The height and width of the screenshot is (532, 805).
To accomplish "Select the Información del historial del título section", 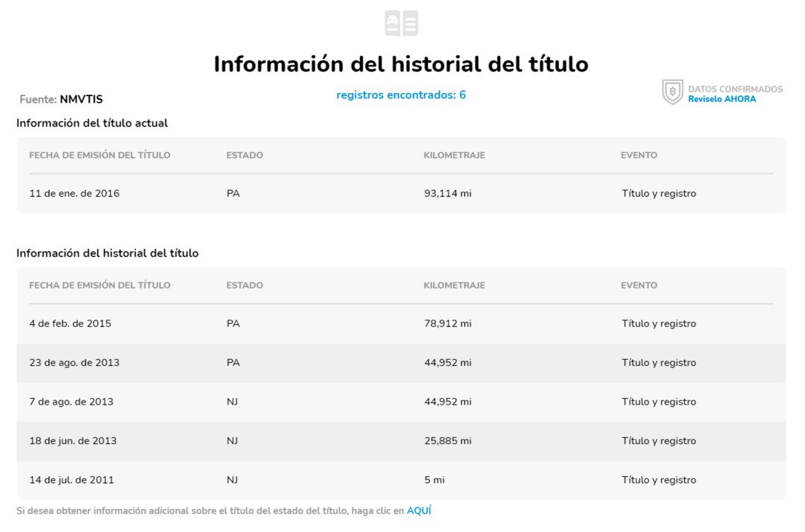I will 107,253.
